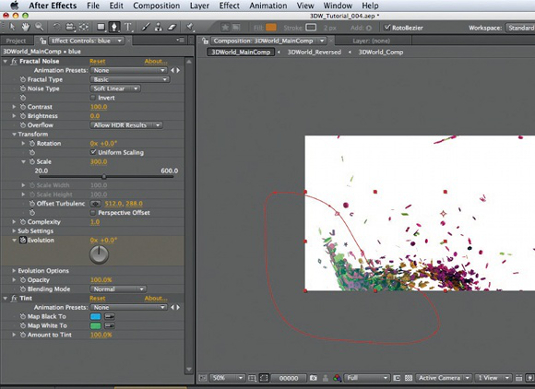
Task: Click the Scale value 300.0
Action: coord(99,161)
